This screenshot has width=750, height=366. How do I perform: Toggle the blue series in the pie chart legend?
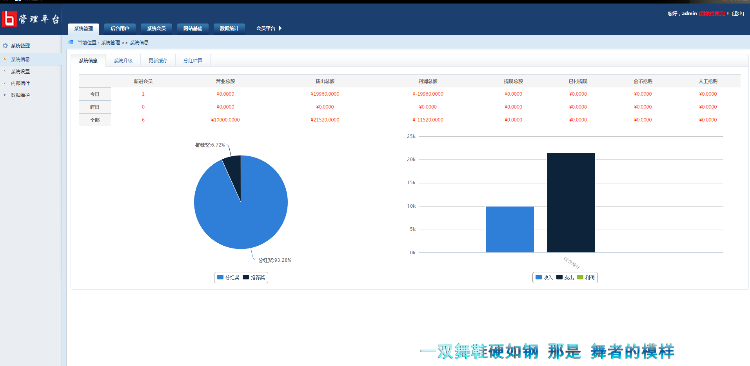pyautogui.click(x=228, y=277)
